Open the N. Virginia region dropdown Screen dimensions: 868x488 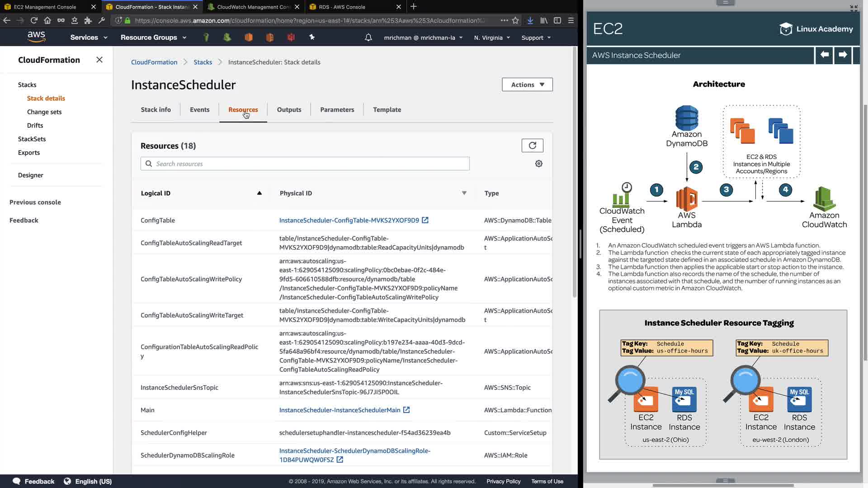tap(492, 38)
